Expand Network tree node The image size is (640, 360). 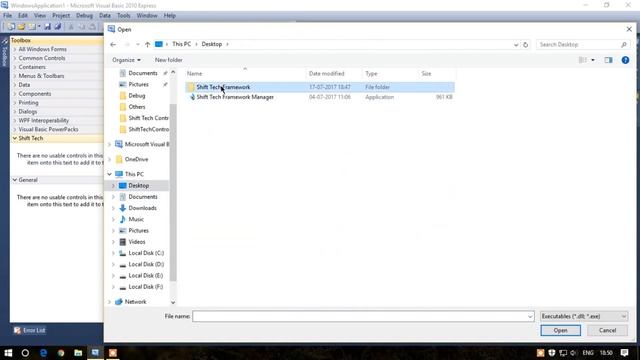pyautogui.click(x=109, y=302)
